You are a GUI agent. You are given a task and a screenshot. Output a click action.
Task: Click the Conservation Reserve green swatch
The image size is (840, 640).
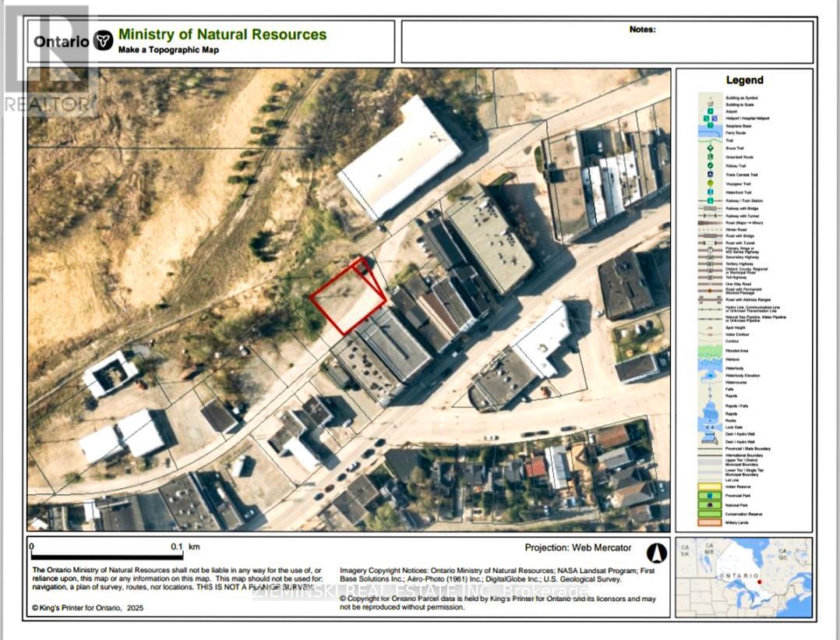coord(710,513)
